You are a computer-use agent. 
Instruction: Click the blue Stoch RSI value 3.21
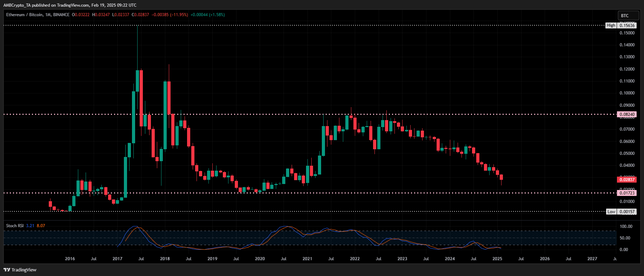(30, 226)
